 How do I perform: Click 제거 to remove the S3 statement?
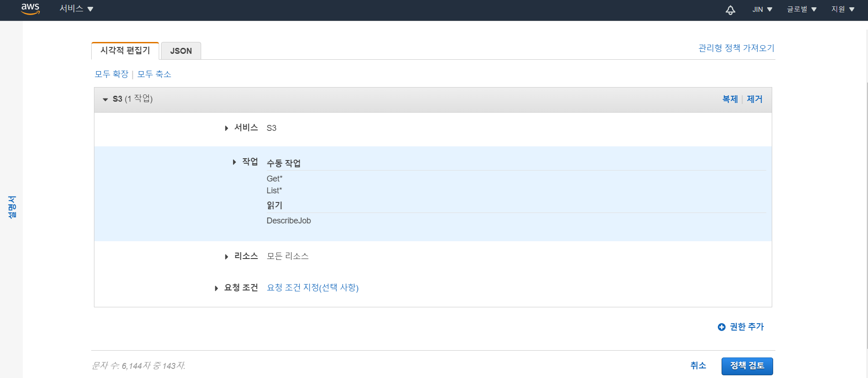(x=754, y=99)
